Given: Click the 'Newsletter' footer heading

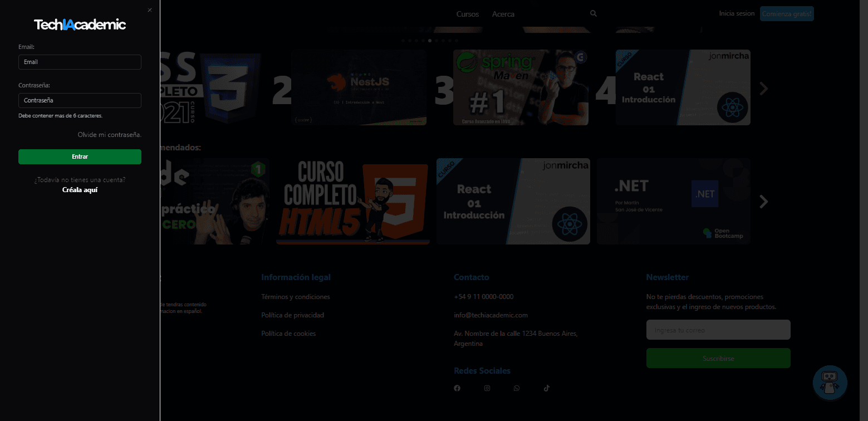Looking at the screenshot, I should pyautogui.click(x=668, y=277).
